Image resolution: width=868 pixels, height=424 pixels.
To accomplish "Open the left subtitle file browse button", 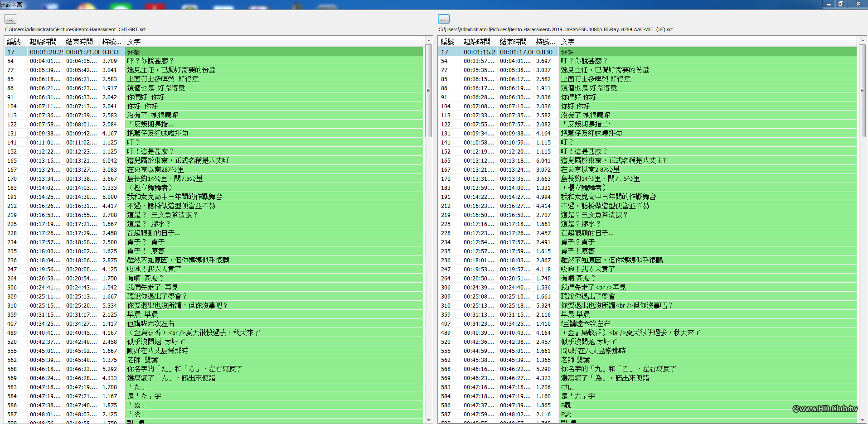I will (x=10, y=19).
